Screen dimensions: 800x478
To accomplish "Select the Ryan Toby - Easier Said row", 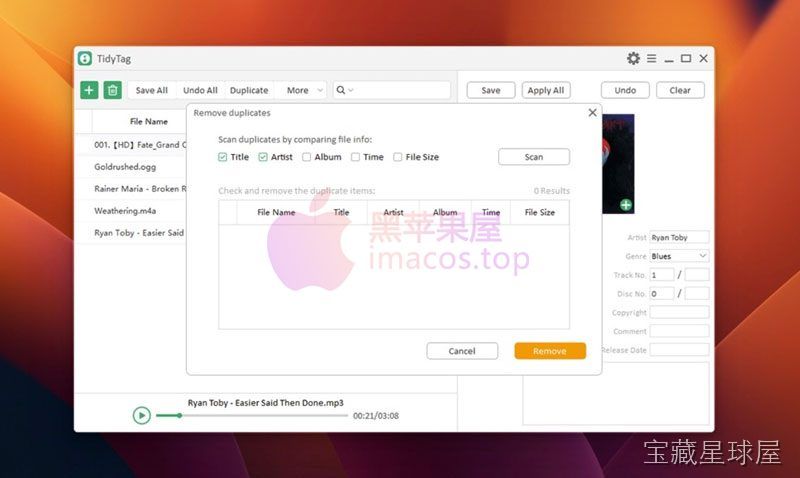I will (131, 233).
